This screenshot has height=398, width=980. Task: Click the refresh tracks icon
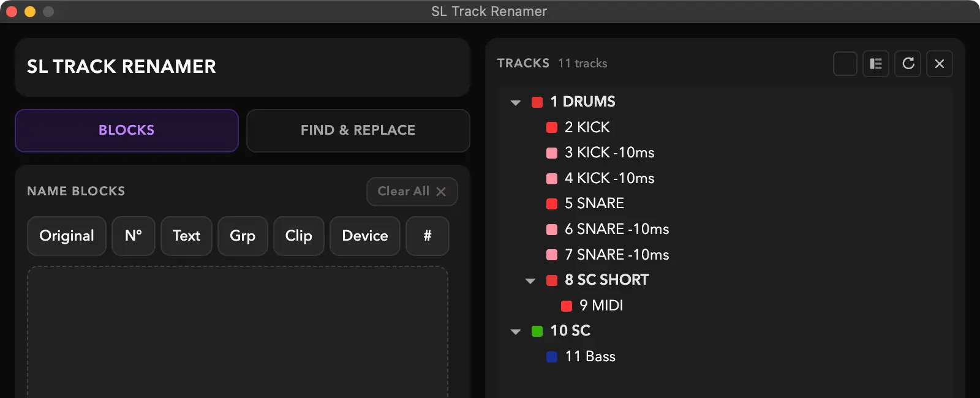[x=908, y=64]
